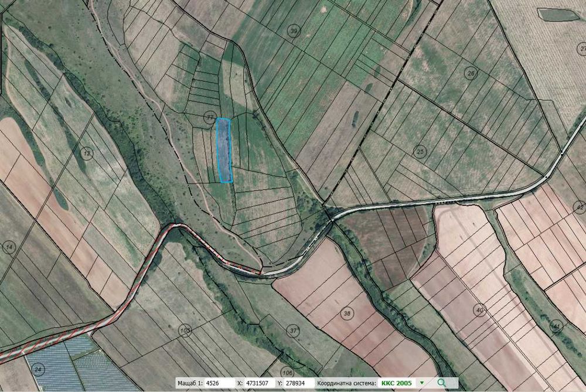586x392 pixels.
Task: Click the X coordinate input field
Action: coord(259,383)
